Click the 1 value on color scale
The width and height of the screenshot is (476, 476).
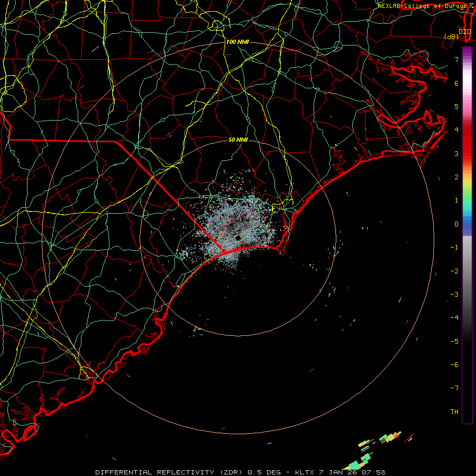tap(456, 200)
